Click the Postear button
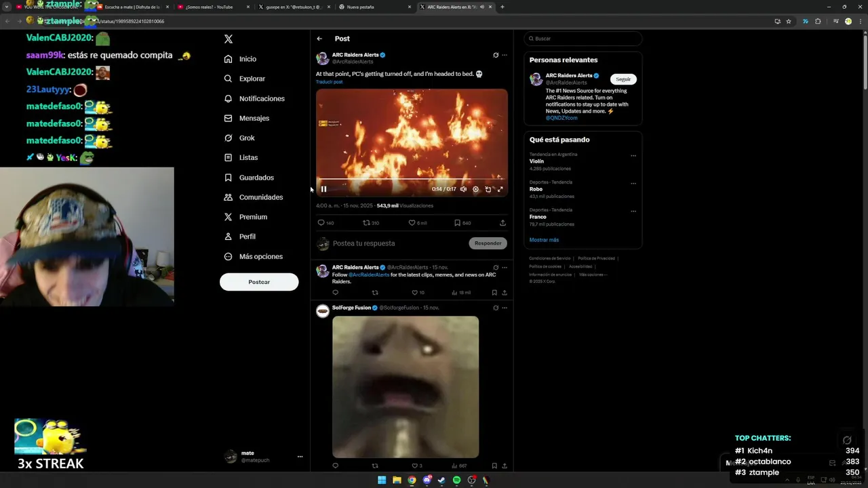This screenshot has width=868, height=488. click(259, 282)
